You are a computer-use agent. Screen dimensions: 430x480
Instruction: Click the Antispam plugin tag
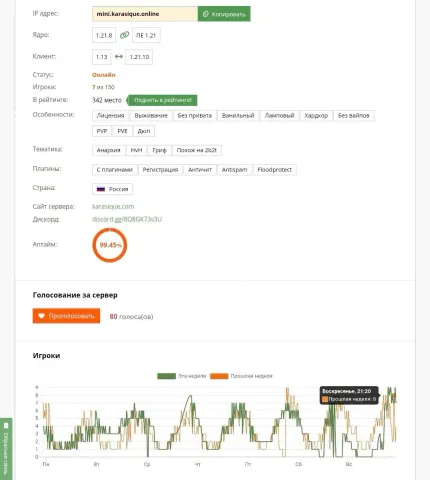[x=235, y=170]
